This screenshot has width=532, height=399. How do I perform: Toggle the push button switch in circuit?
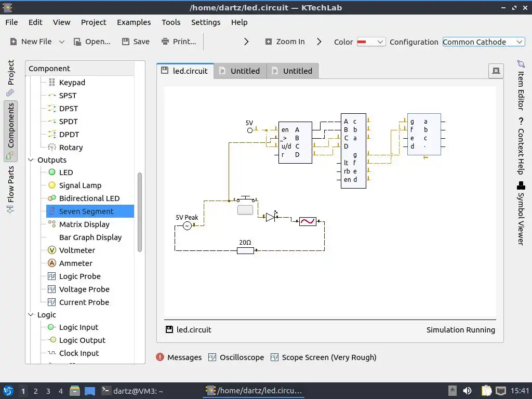click(245, 210)
